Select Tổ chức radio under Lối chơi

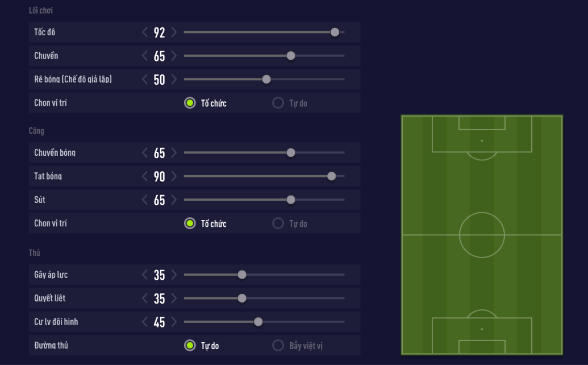(190, 103)
